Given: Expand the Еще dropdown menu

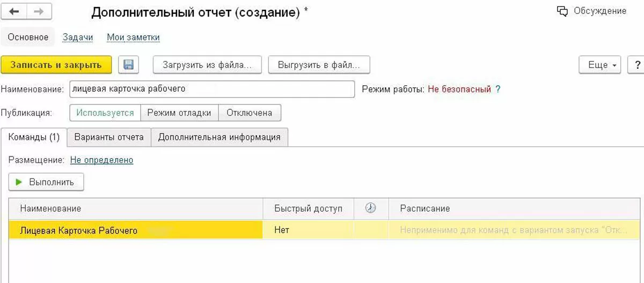Looking at the screenshot, I should (599, 65).
